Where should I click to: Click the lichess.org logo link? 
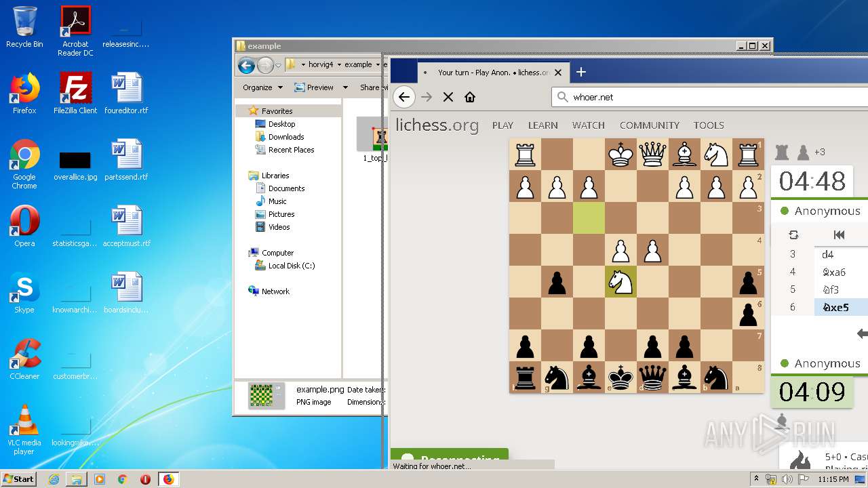(437, 125)
